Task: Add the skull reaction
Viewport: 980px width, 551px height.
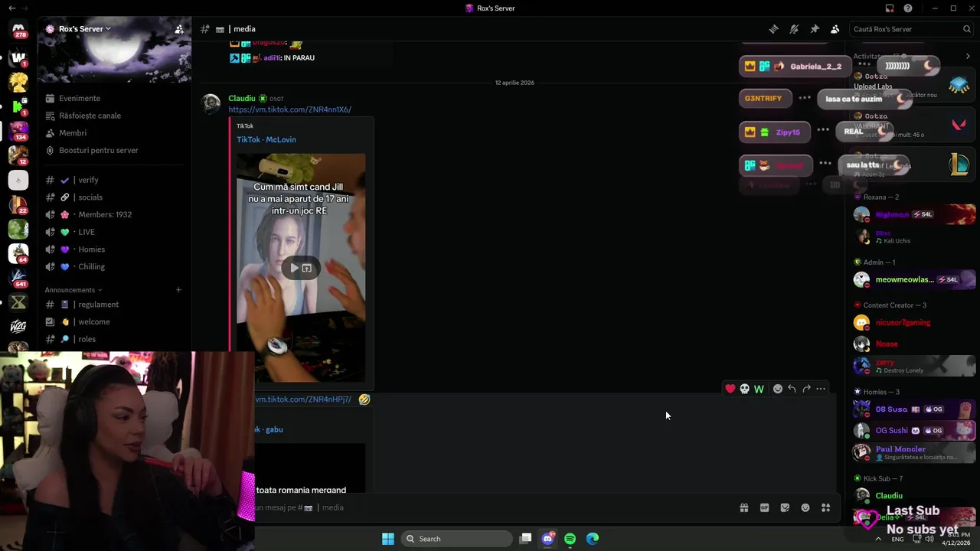Action: coord(744,389)
